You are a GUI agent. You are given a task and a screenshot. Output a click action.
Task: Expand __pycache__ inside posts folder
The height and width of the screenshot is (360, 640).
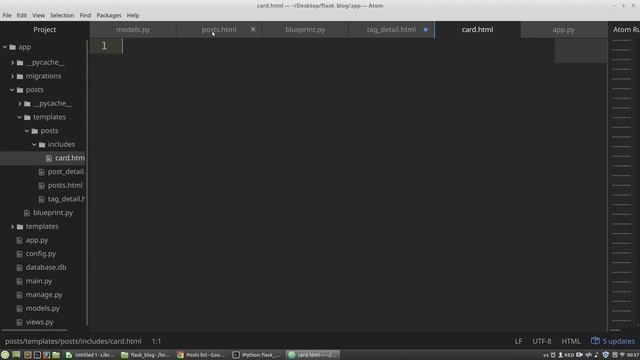pos(20,104)
